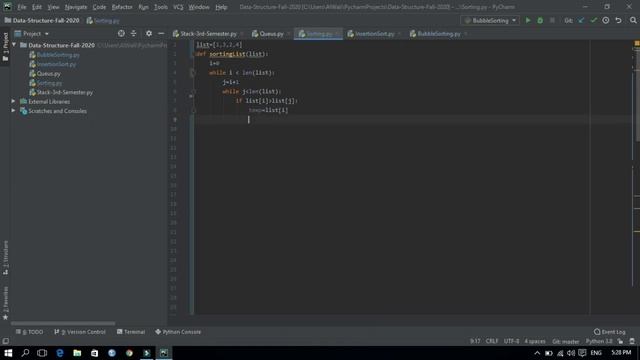The height and width of the screenshot is (360, 640).
Task: Open the Microsoft Store icon on the taskbar
Action: coord(94,353)
